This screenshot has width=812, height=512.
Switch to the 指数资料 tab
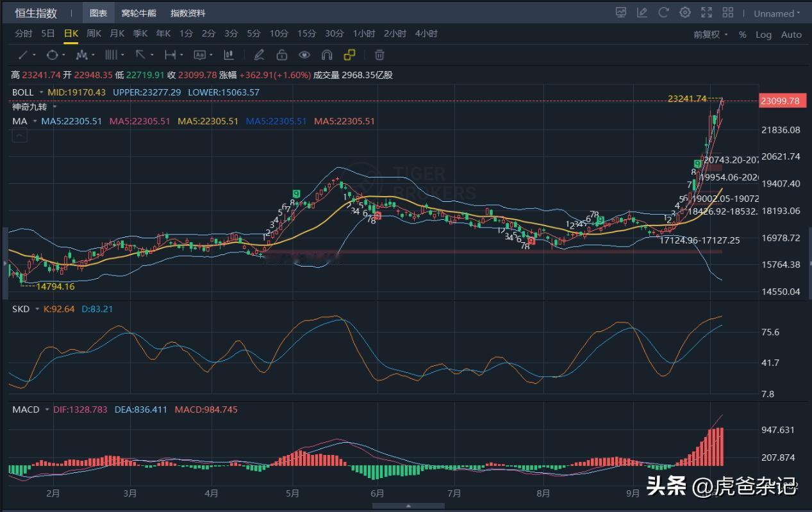[x=188, y=13]
